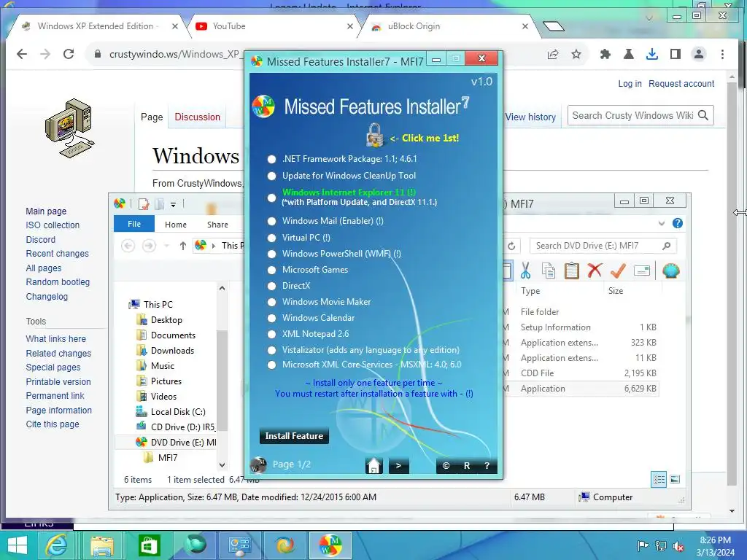Switch Explorer to large icons view
Image resolution: width=747 pixels, height=560 pixels.
point(675,479)
